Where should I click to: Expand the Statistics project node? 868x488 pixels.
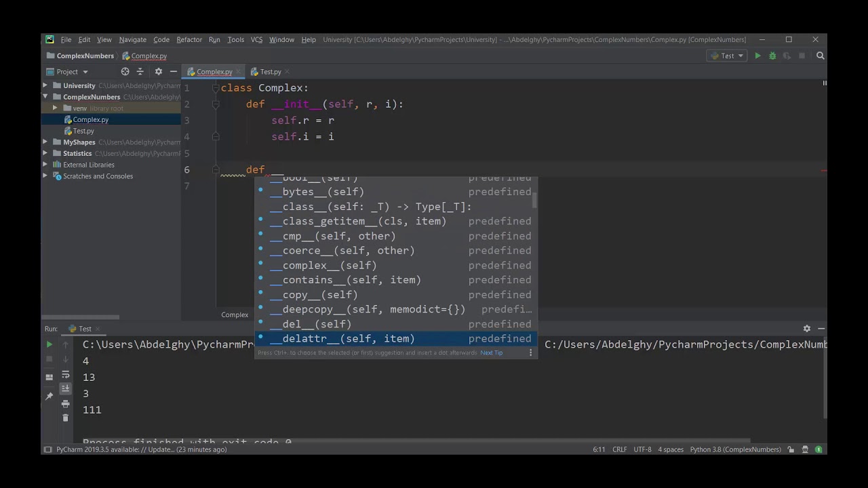point(45,153)
